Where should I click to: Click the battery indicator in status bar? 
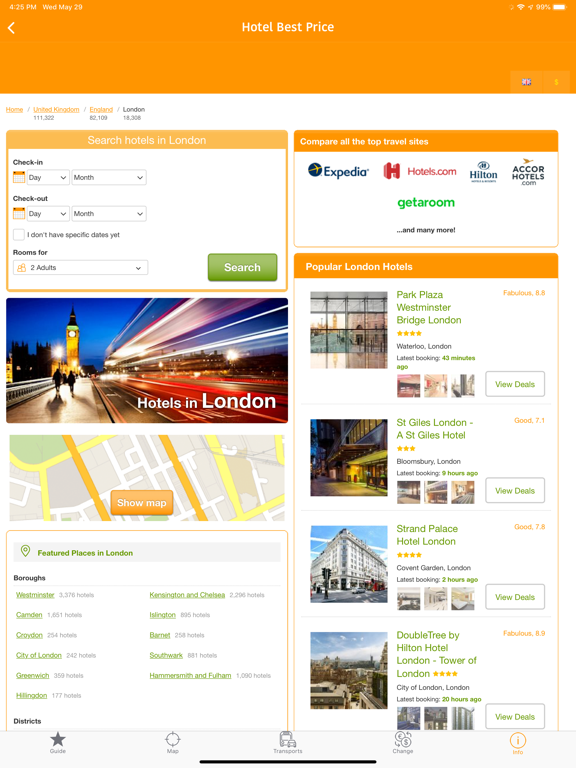pos(559,7)
